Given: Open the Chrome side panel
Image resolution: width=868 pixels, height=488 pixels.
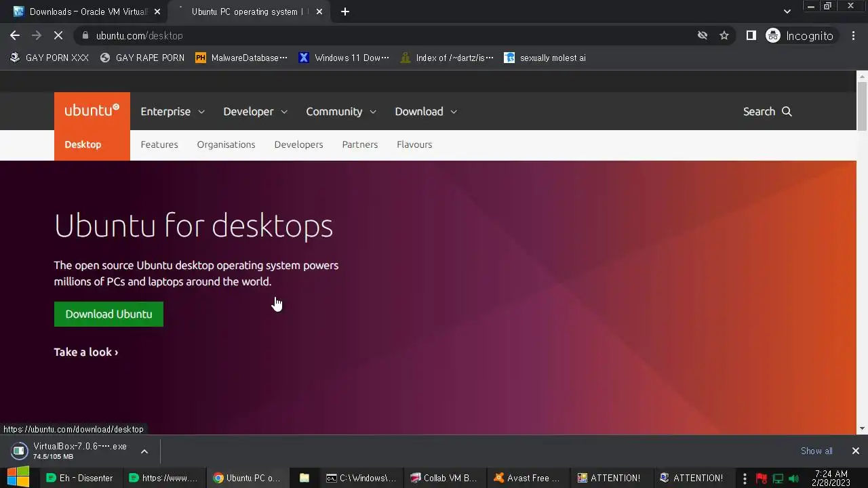Looking at the screenshot, I should [751, 35].
